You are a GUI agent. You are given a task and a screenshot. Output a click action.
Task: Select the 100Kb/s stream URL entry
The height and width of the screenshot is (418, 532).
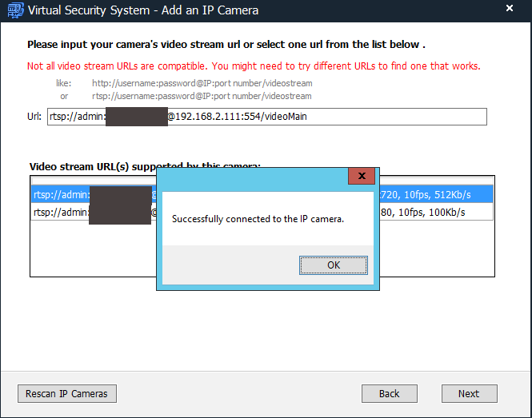pos(60,213)
